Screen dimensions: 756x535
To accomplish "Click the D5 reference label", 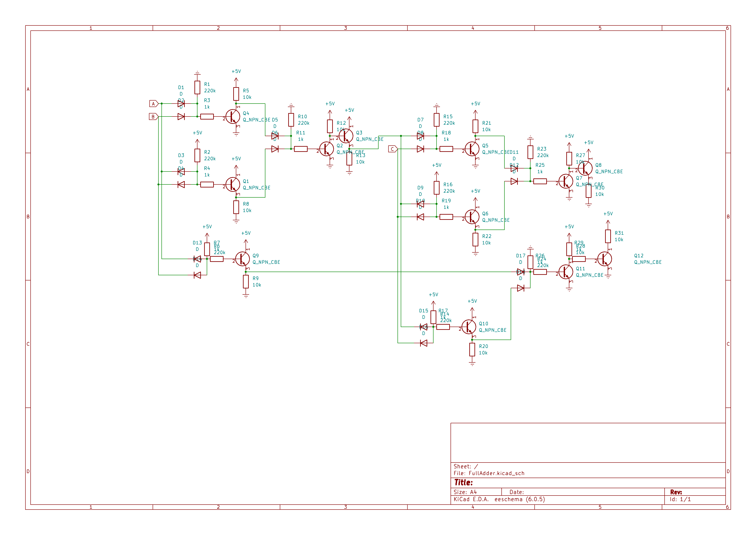I will (275, 120).
